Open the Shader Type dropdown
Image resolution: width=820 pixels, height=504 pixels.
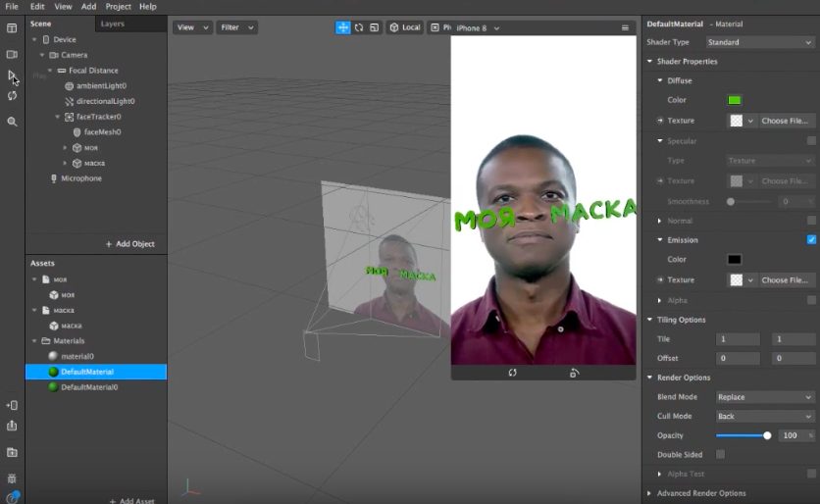(x=760, y=42)
